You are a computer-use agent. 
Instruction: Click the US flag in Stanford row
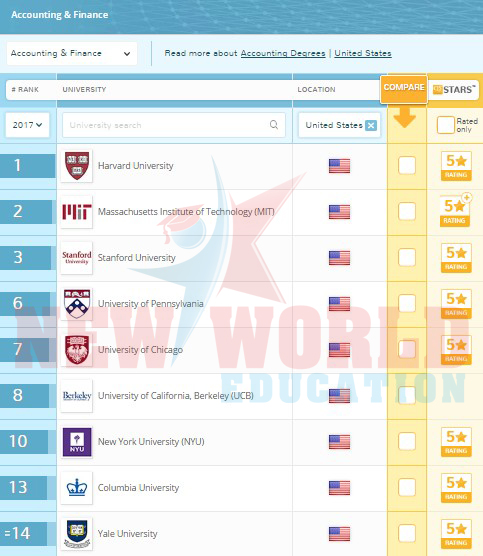339,258
